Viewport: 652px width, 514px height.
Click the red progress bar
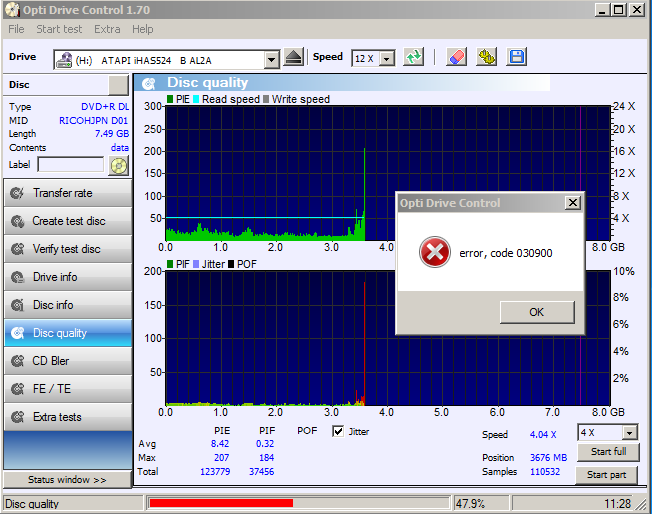click(x=221, y=503)
